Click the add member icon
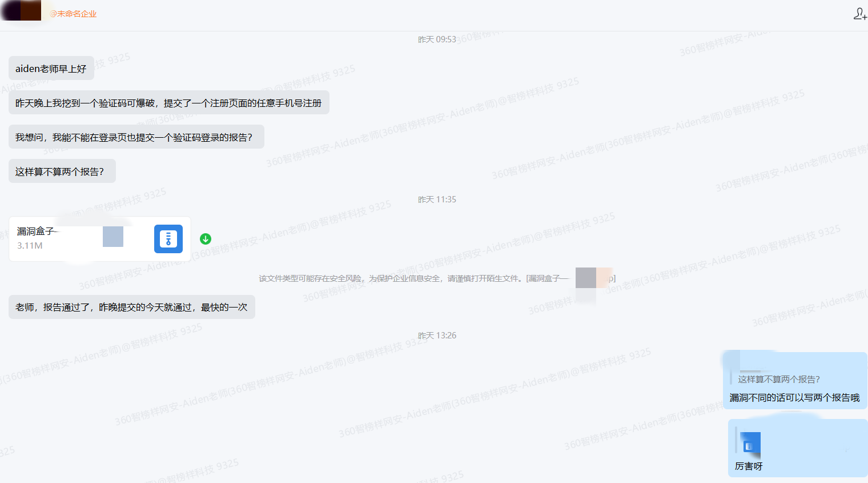868x483 pixels. tap(859, 14)
